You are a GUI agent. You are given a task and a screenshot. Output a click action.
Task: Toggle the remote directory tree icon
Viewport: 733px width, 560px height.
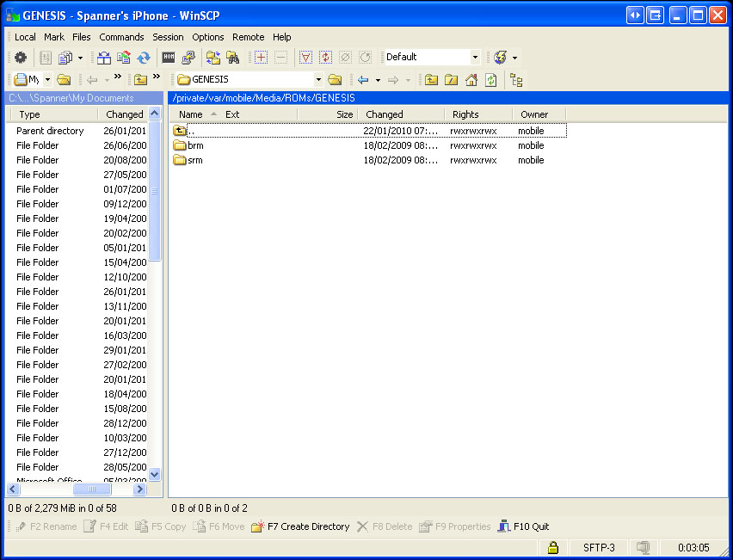[x=516, y=80]
